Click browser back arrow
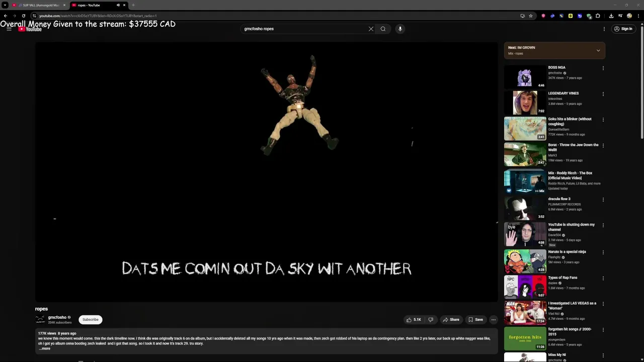Screen dimensions: 644x362 pyautogui.click(x=6, y=16)
